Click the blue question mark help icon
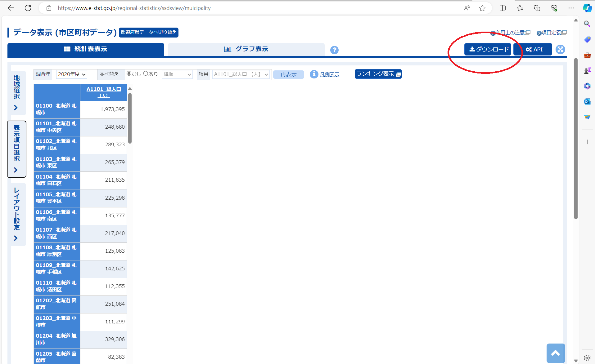 tap(334, 50)
